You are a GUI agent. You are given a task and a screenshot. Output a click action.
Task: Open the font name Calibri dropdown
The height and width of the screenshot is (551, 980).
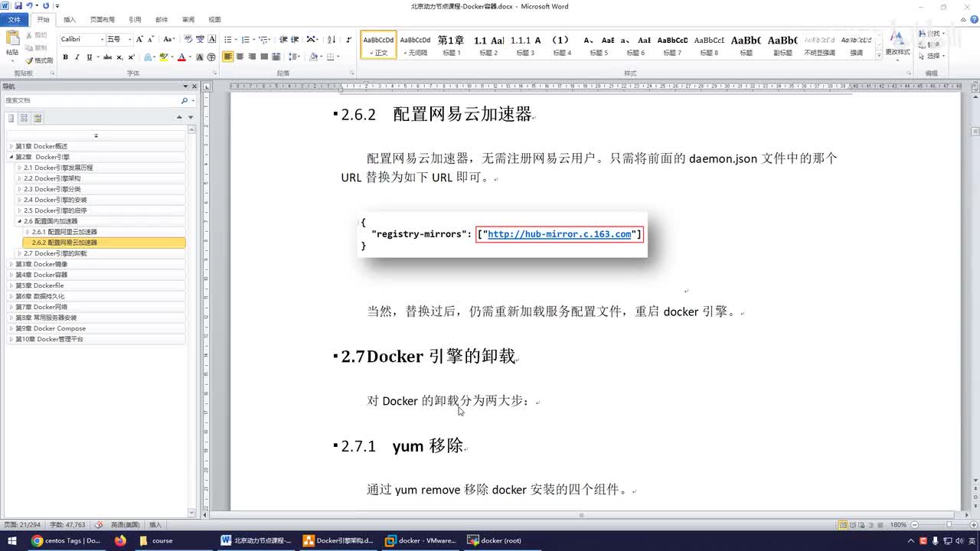pos(102,39)
